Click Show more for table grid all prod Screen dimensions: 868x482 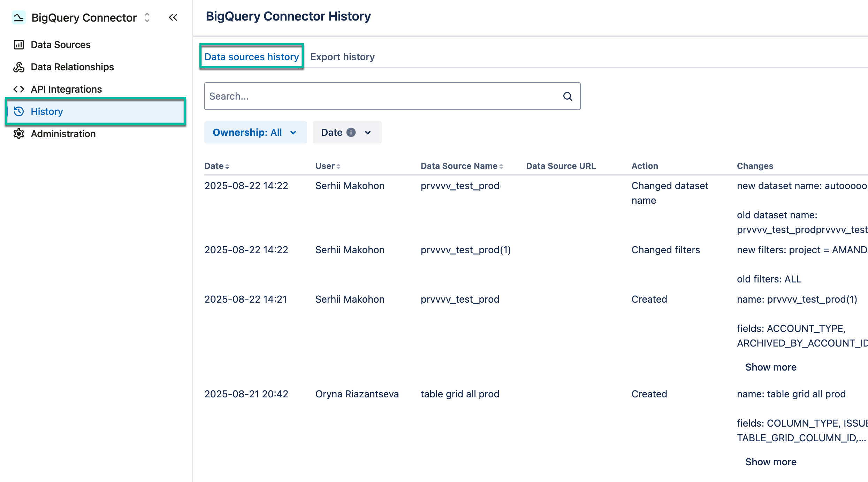click(x=771, y=461)
